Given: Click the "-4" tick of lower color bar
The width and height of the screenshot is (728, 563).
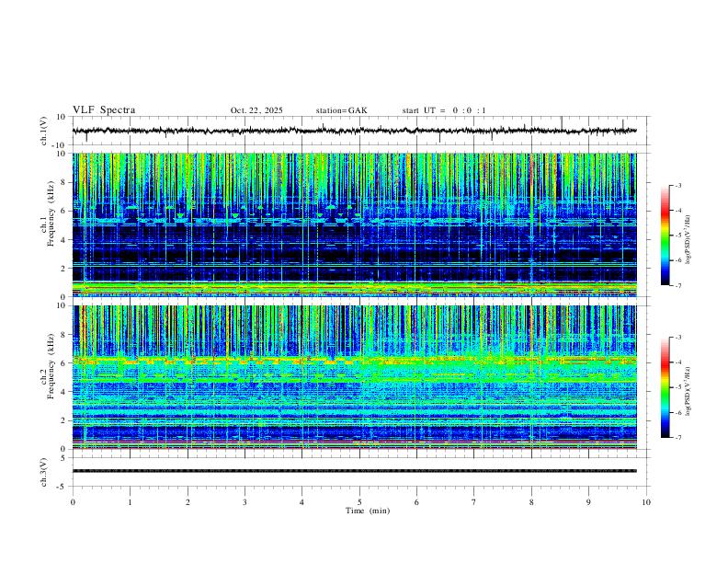Looking at the screenshot, I should coord(678,362).
